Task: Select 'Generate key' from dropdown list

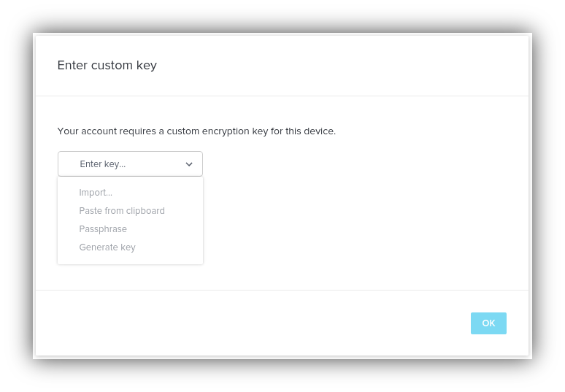Action: (x=107, y=247)
